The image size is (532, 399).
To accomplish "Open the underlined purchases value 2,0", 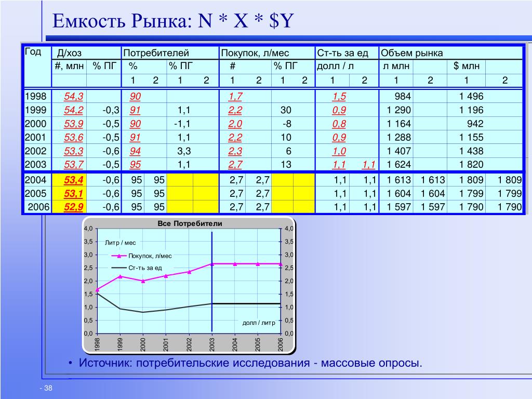I will (x=235, y=124).
